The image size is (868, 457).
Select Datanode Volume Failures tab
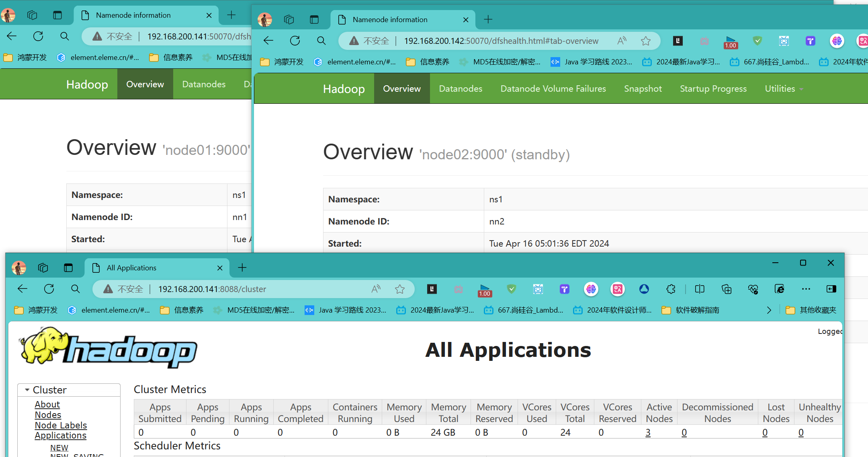553,89
